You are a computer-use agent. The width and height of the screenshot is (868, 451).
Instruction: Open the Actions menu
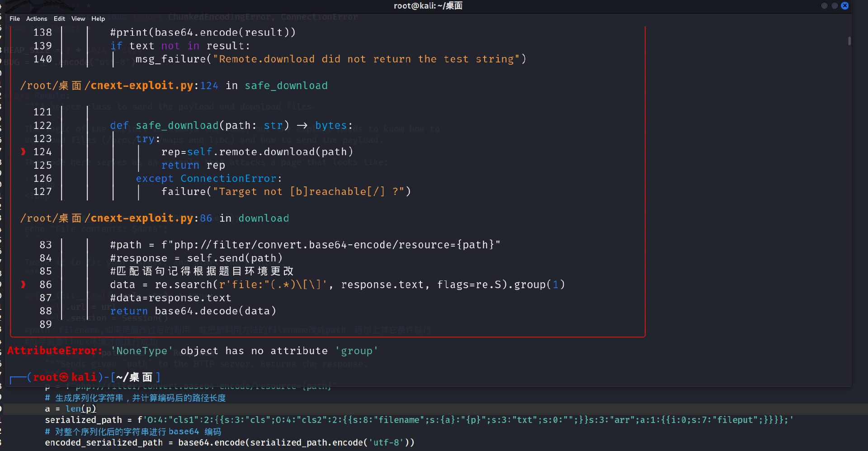37,19
